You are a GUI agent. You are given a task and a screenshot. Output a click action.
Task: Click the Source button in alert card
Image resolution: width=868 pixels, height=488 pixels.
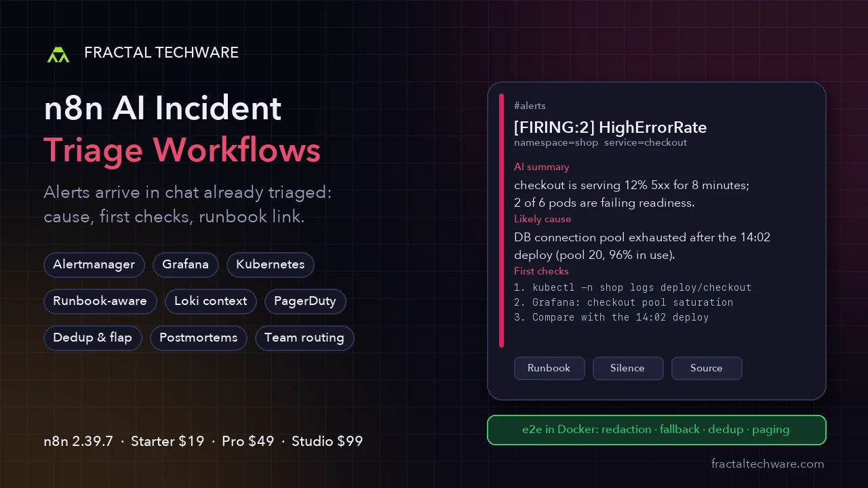(707, 368)
